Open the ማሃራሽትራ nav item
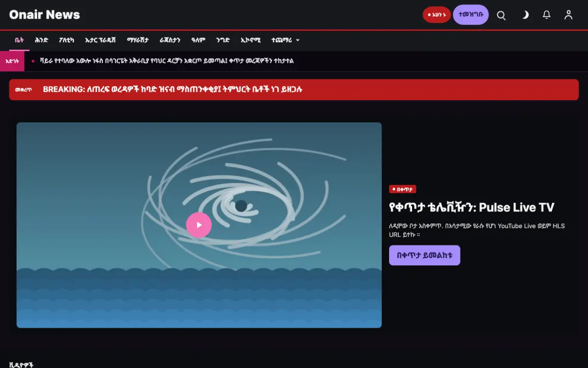Viewport: 588px width, 368px height. [138, 40]
